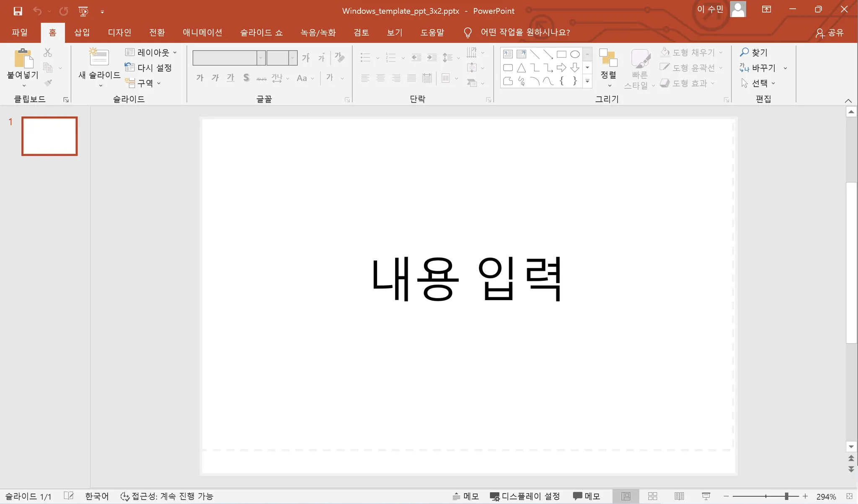
Task: Expand the shapes gallery more arrow
Action: [x=587, y=81]
